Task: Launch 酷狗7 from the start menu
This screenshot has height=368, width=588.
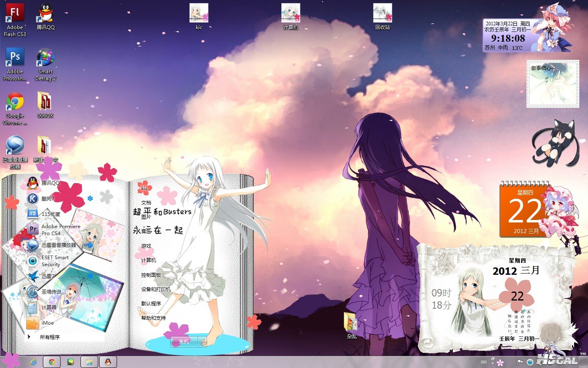Action: (41, 199)
